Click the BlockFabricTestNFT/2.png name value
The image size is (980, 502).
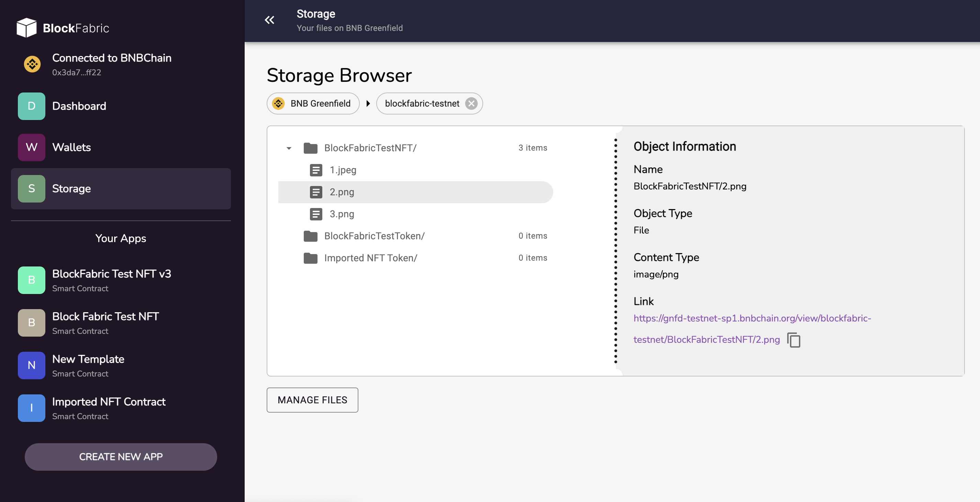[690, 186]
